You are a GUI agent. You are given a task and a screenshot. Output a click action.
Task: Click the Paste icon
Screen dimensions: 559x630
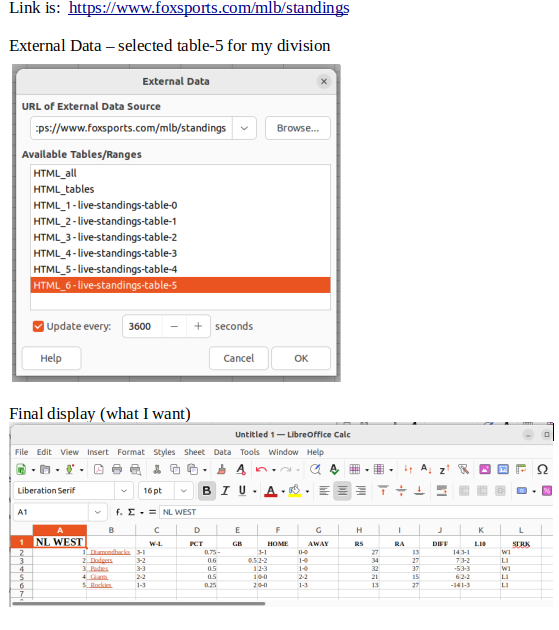pos(193,469)
